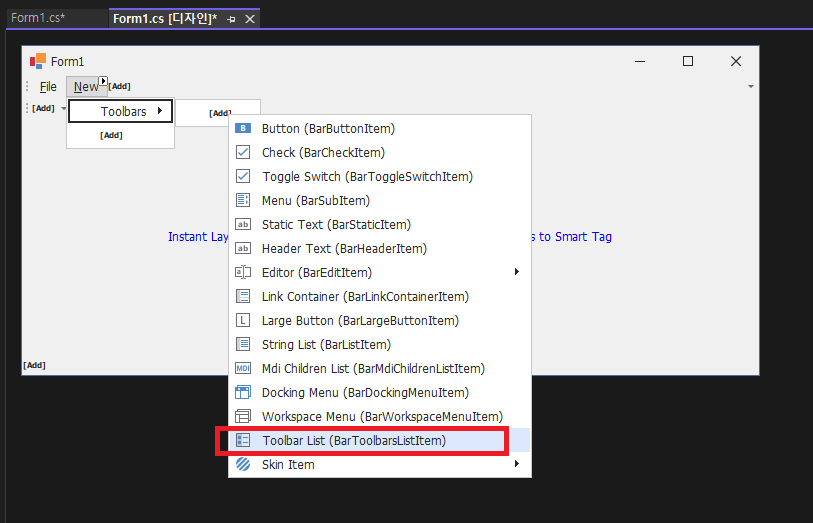Screen dimensions: 813x523
Task: Click the Link Container item icon
Action: point(243,296)
